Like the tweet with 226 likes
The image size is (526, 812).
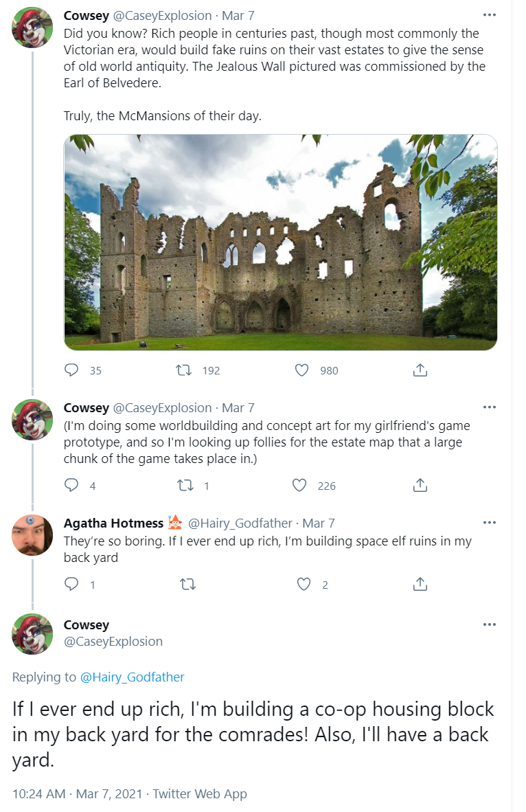click(x=300, y=485)
